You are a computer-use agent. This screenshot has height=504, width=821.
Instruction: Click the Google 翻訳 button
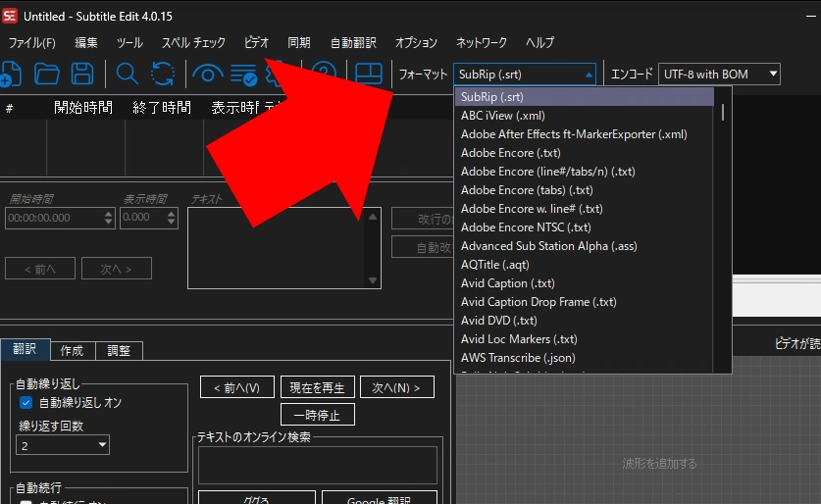click(x=379, y=498)
